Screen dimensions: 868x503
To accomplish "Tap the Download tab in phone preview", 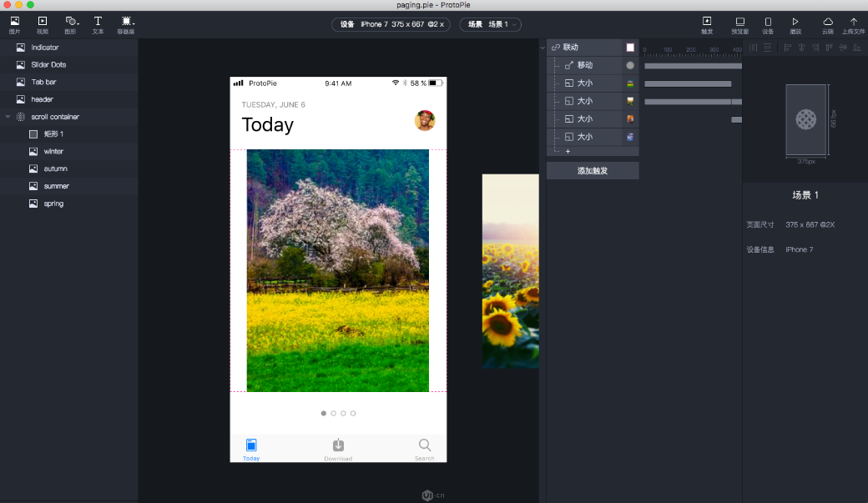I will 338,450.
